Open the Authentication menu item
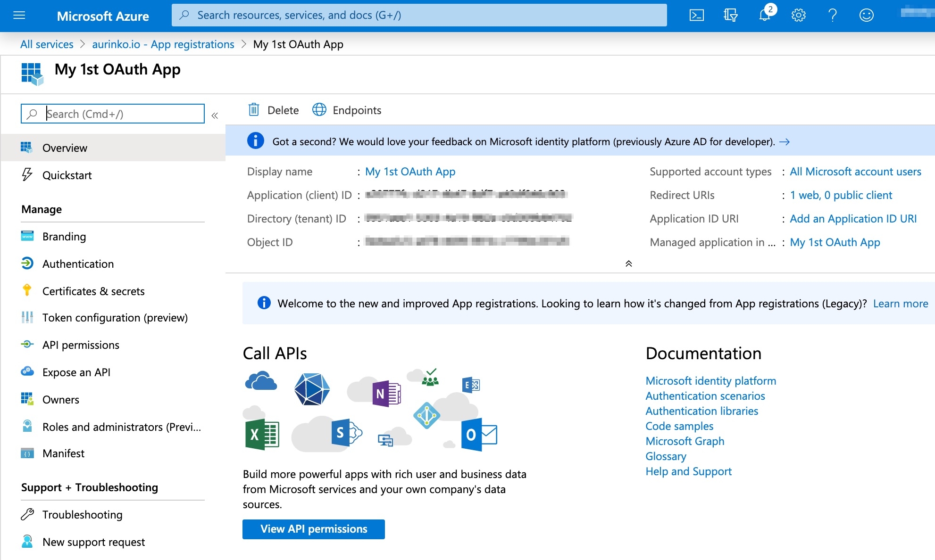Screen dimensions: 935x560 click(x=78, y=264)
